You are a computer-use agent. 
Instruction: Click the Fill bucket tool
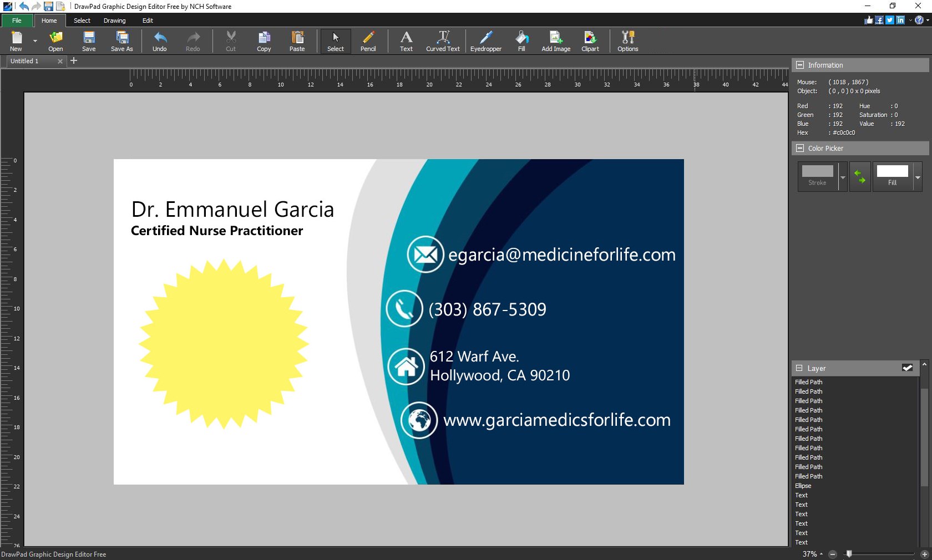point(521,41)
